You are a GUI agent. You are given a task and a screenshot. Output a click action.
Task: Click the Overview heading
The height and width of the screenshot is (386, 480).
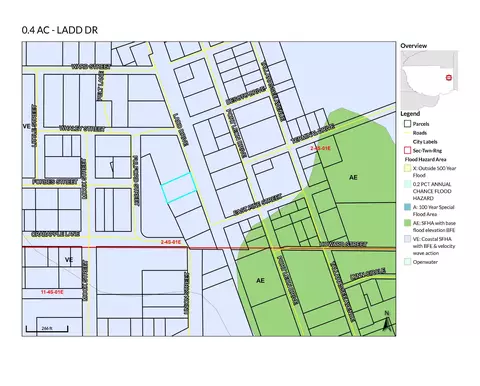414,46
